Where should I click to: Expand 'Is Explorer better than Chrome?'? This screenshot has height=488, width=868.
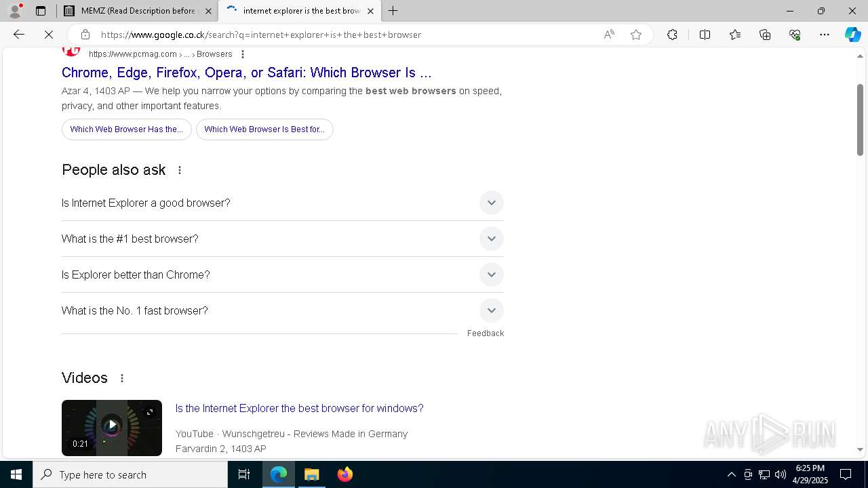[x=283, y=274]
